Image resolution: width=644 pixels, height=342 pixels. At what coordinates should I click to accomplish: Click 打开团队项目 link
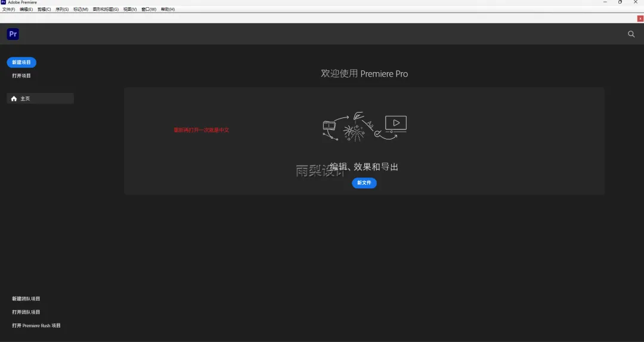(26, 312)
